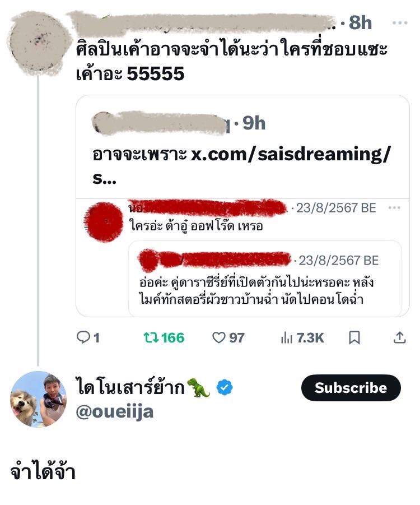Open the dog and person profile picture
The height and width of the screenshot is (505, 420).
[x=38, y=400]
